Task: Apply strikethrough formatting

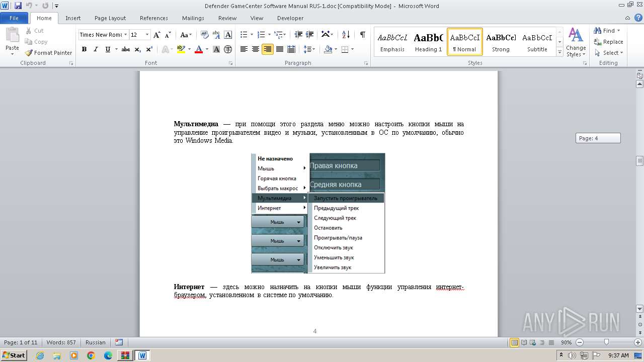Action: [126, 49]
